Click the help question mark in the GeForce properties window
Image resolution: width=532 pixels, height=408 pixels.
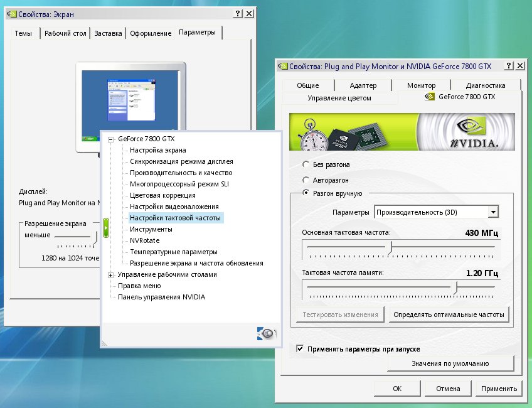click(x=509, y=65)
